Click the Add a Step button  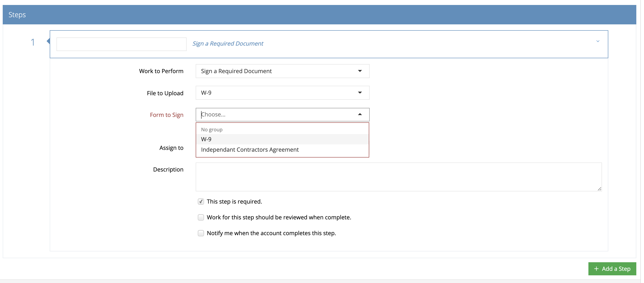[x=612, y=269]
